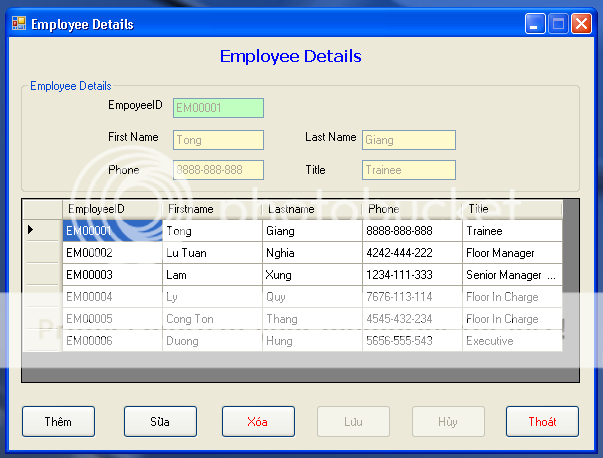Image resolution: width=603 pixels, height=458 pixels.
Task: Click Floor In Charge cell in EM00004 row
Action: [x=512, y=296]
